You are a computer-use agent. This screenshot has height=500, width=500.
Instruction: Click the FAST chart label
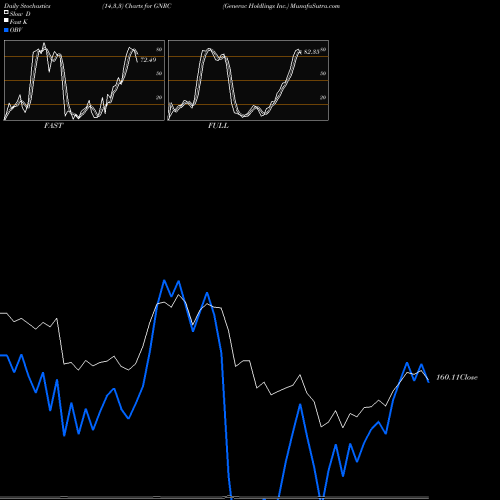click(x=53, y=126)
